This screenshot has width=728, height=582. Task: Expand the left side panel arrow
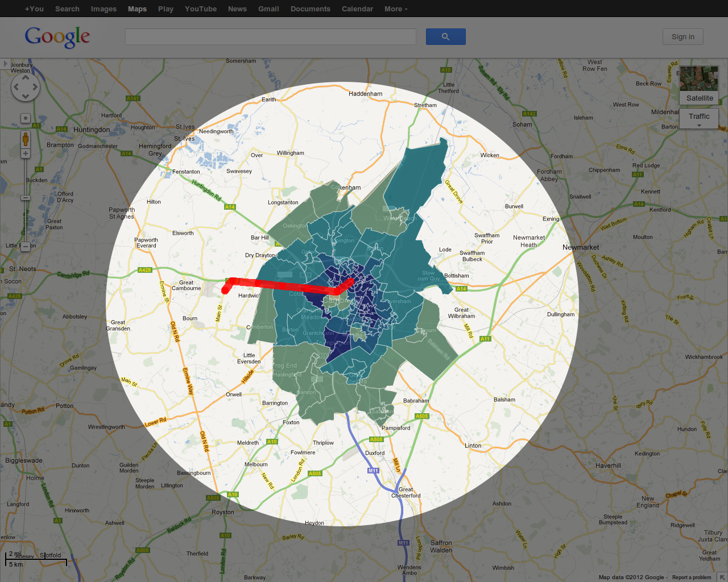click(5, 64)
